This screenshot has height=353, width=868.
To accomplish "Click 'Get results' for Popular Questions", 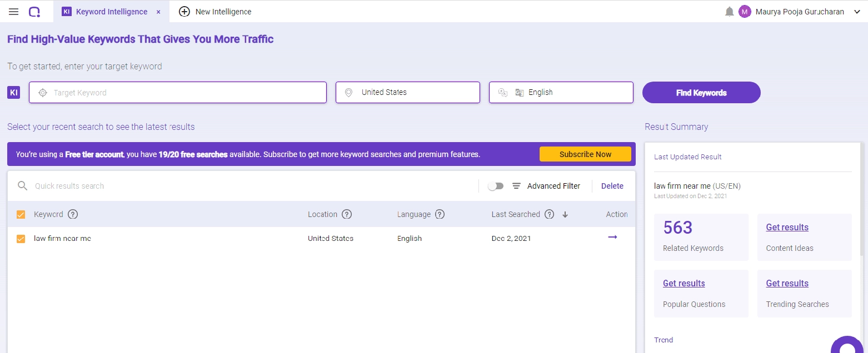I will click(x=684, y=283).
